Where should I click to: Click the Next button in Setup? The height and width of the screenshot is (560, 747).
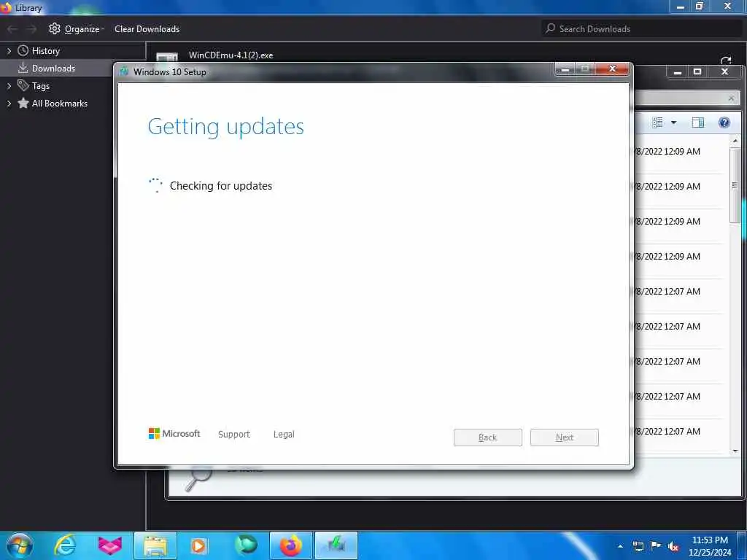[x=565, y=437]
